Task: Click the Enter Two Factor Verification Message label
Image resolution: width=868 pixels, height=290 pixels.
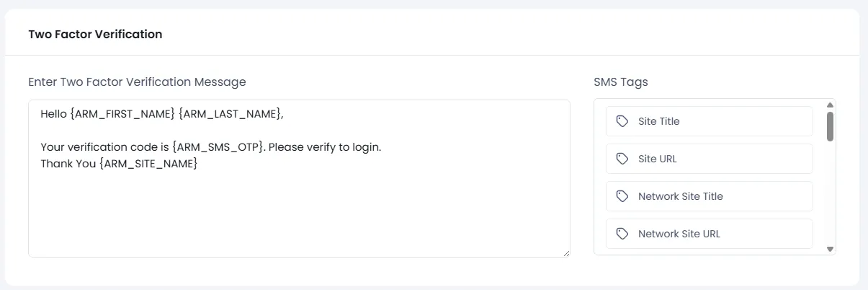Action: coord(137,82)
